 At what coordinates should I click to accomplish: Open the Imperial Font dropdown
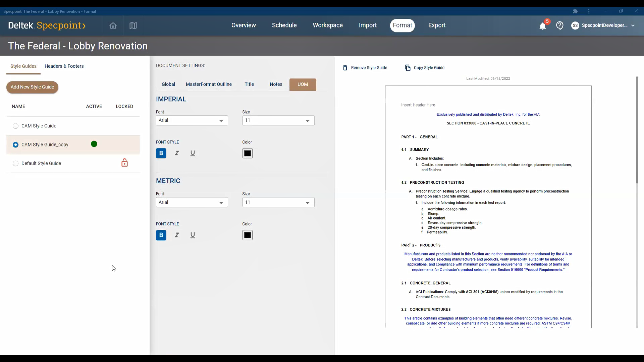click(192, 120)
